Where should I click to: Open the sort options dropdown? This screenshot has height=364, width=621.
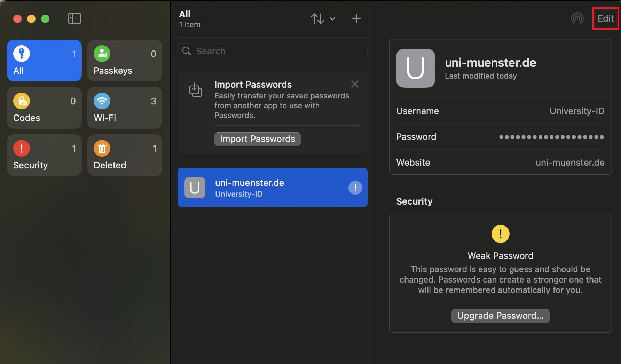point(323,18)
